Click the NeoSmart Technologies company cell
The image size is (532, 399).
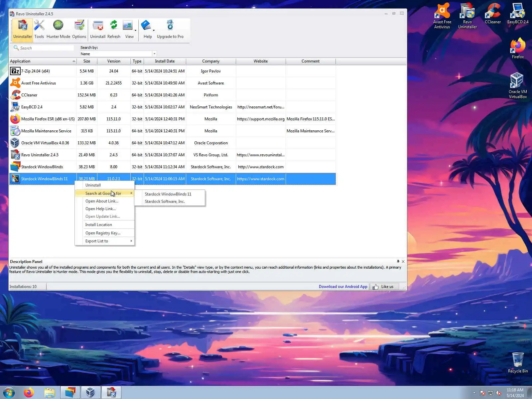point(211,107)
